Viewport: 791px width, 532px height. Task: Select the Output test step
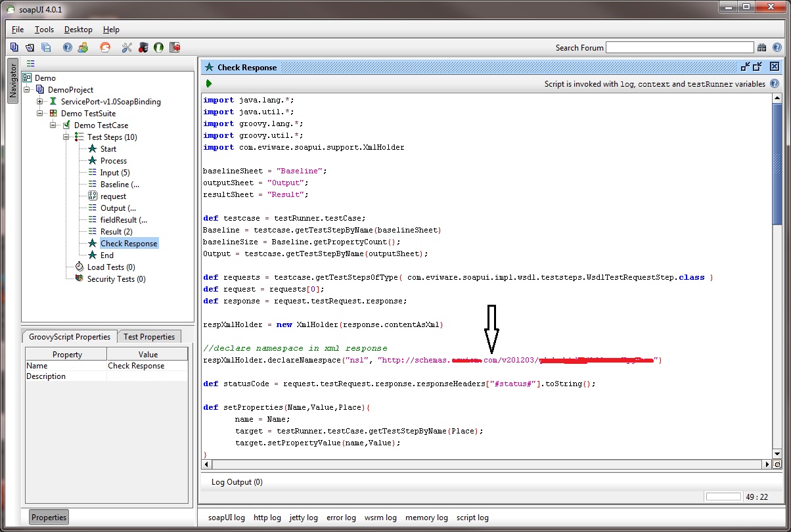click(x=118, y=208)
